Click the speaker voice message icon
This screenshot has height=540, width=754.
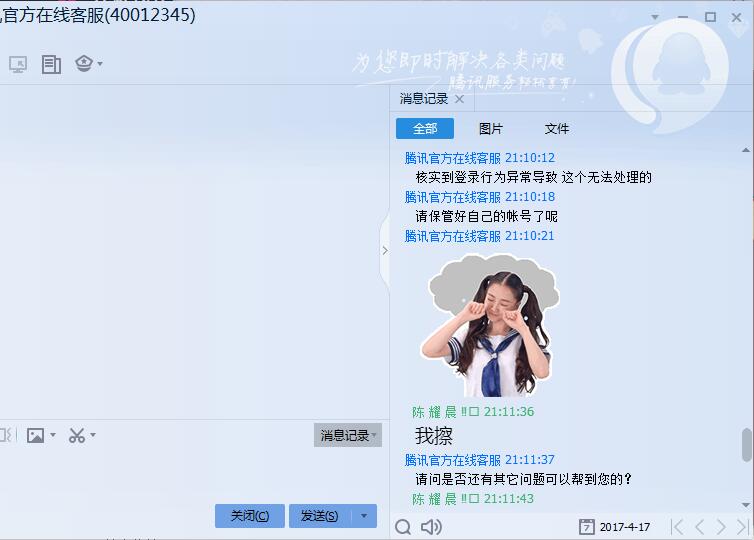tap(431, 527)
